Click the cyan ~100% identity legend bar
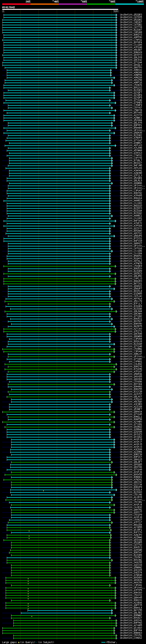Image resolution: width=146 pixels, height=644 pixels. click(x=130, y=4)
